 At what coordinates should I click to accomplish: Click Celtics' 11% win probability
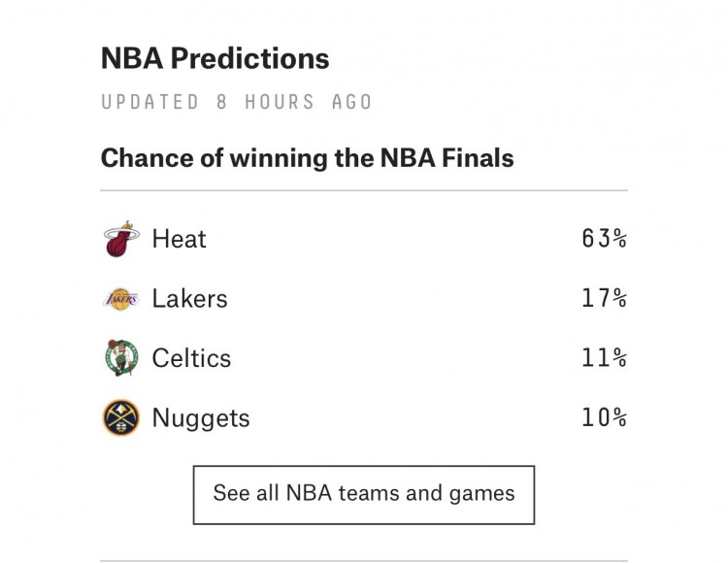click(x=604, y=358)
